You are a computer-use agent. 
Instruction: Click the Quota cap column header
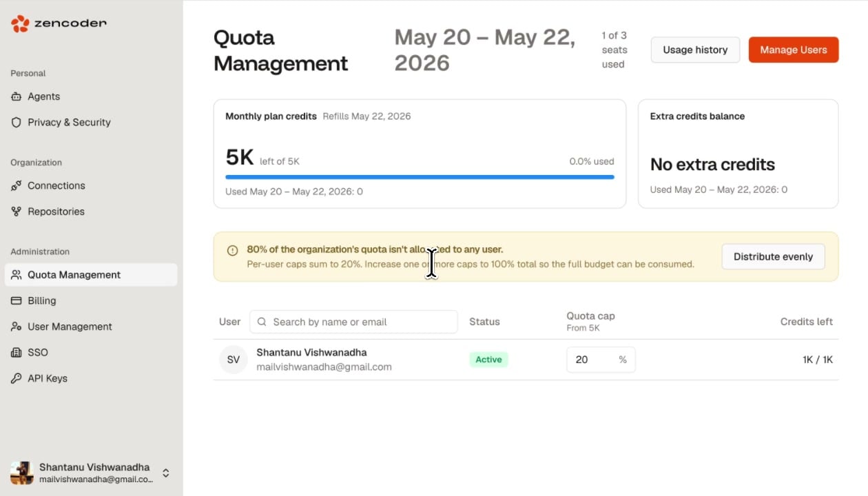(590, 316)
